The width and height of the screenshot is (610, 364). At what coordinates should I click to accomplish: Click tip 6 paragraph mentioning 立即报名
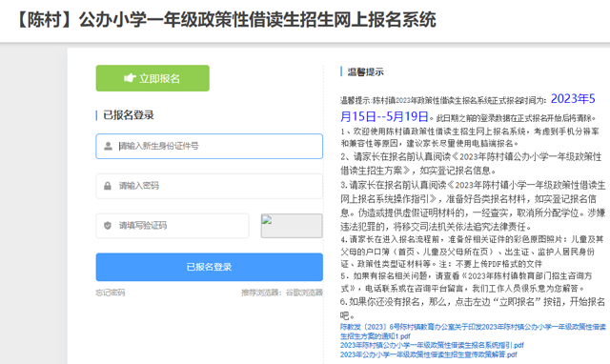[x=473, y=309]
